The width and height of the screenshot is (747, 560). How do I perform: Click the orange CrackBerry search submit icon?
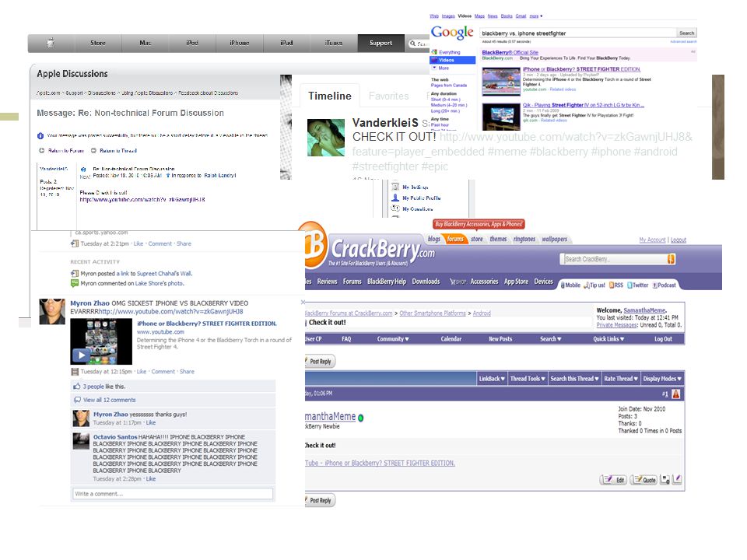(x=672, y=259)
